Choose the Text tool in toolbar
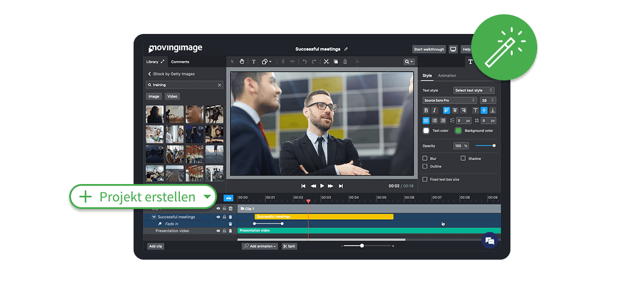Image resolution: width=644 pixels, height=293 pixels. 253,61
